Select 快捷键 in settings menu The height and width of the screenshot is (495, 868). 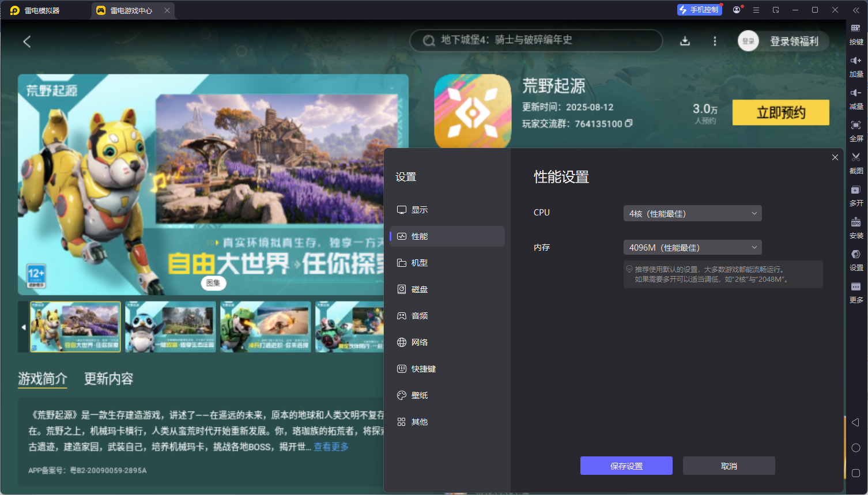(447, 369)
